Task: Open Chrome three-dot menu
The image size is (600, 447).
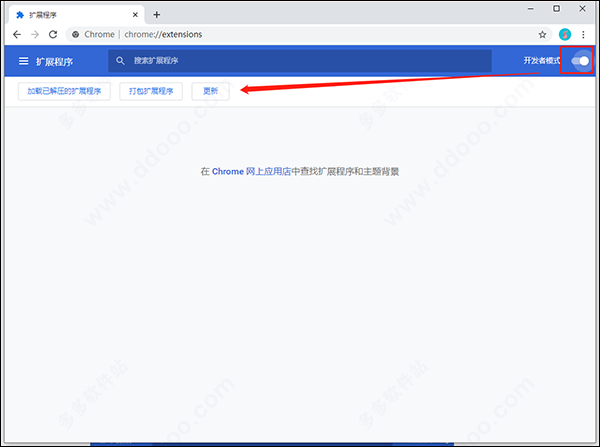Action: (583, 34)
